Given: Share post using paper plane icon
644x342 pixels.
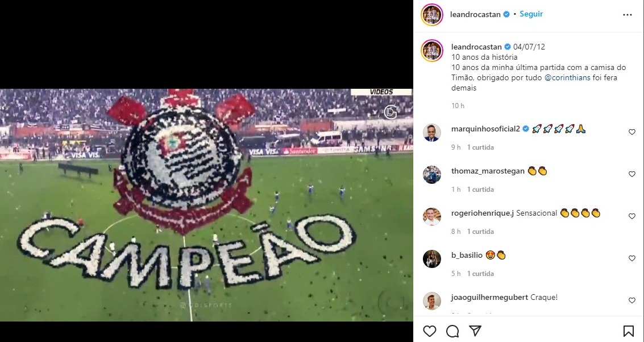Looking at the screenshot, I should (x=475, y=331).
